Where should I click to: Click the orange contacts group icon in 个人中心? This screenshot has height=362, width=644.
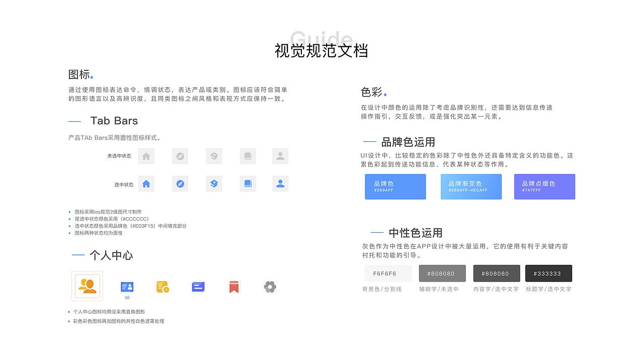pos(87,286)
